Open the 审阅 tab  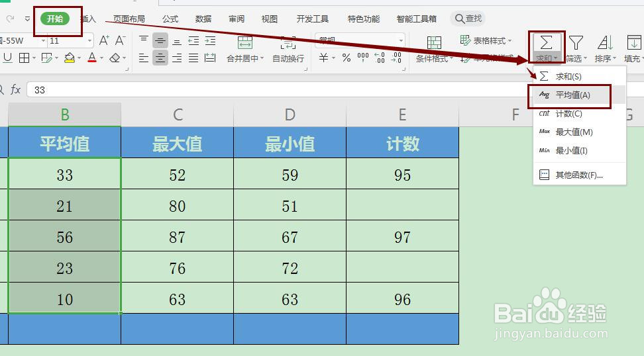236,19
